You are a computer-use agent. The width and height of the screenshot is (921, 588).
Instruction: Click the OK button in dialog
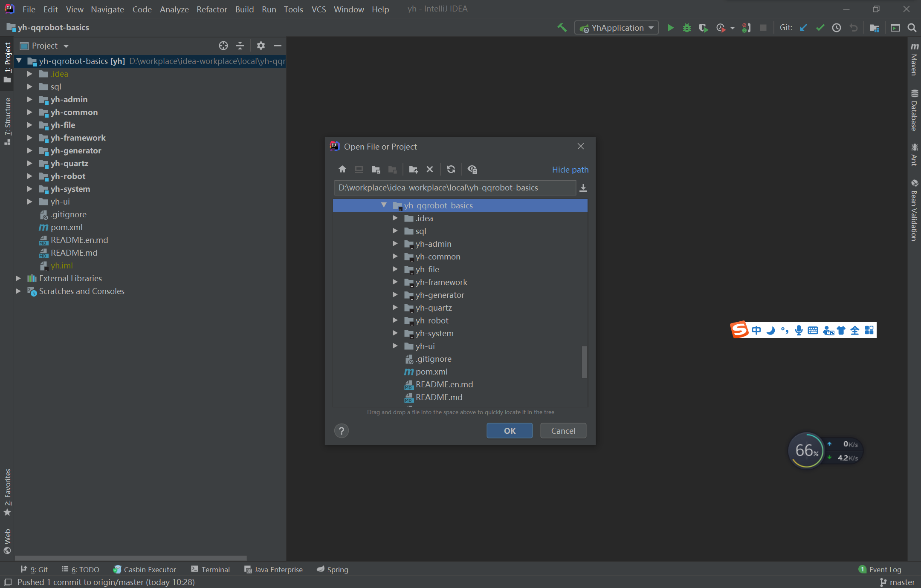tap(509, 431)
